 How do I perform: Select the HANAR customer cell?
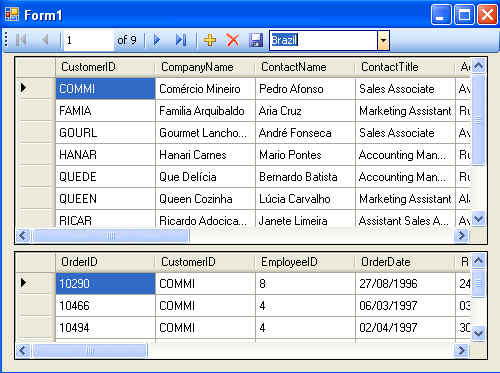(x=105, y=155)
